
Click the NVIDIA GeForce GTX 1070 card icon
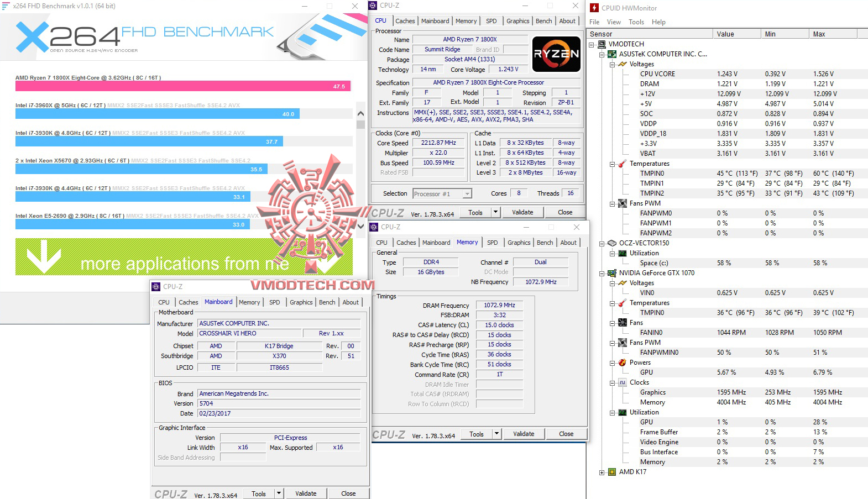tap(612, 273)
